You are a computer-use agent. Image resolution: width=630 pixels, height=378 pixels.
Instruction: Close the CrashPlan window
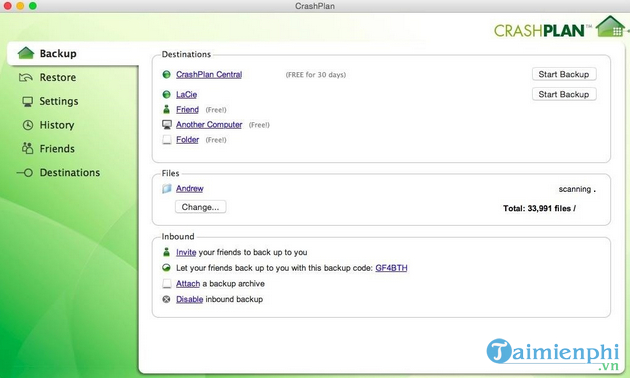(x=8, y=6)
